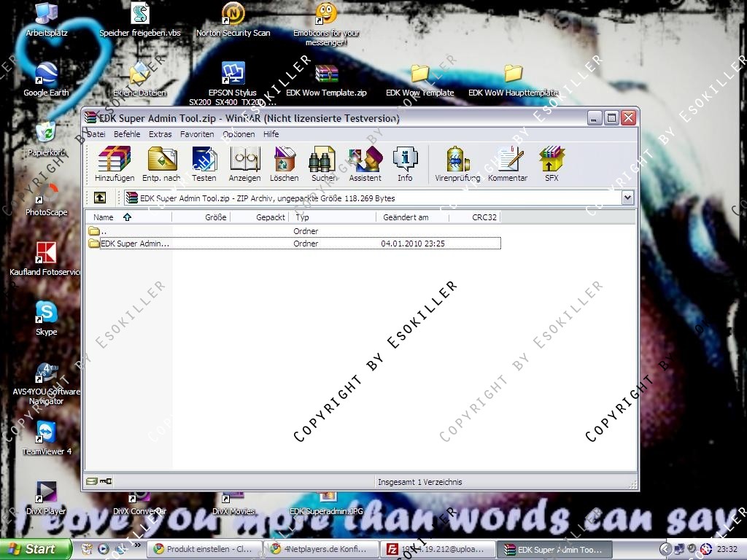Maximize the WinRAR window
Image resolution: width=747 pixels, height=560 pixels.
(611, 117)
